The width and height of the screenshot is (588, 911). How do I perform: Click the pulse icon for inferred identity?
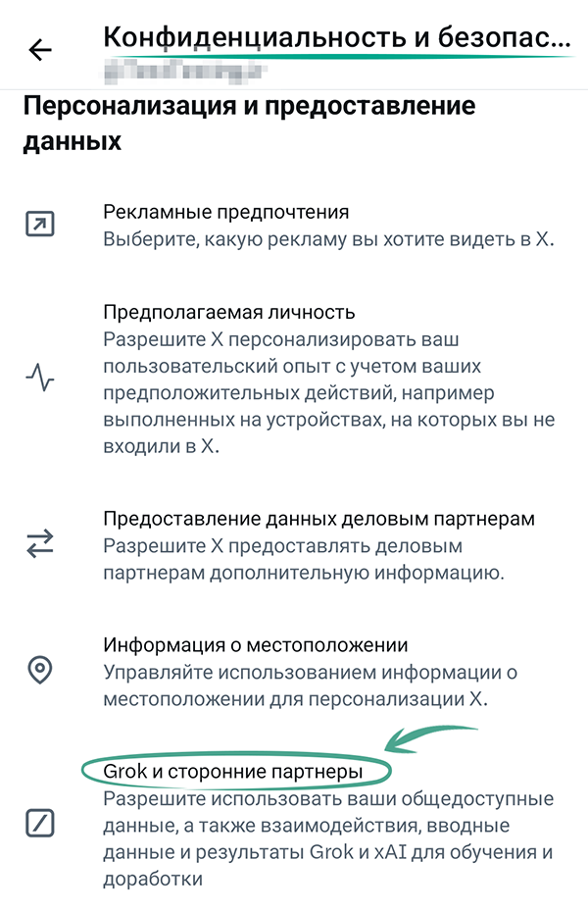coord(40,378)
